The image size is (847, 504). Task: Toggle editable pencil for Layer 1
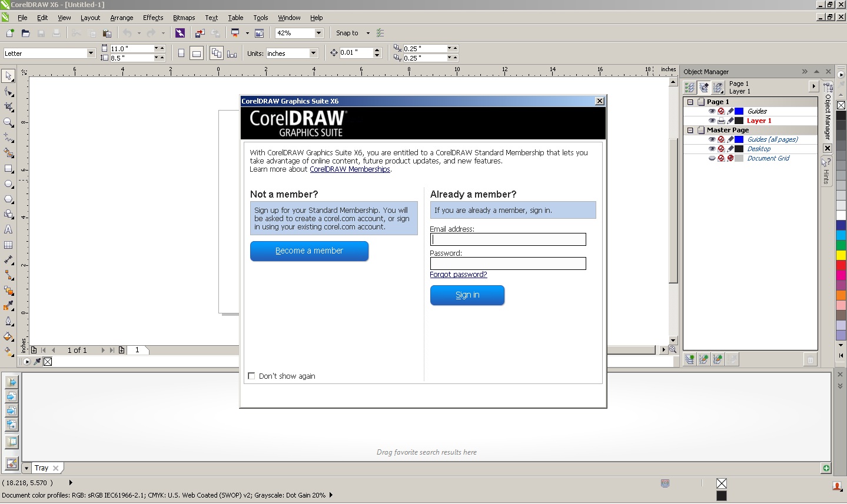click(730, 121)
